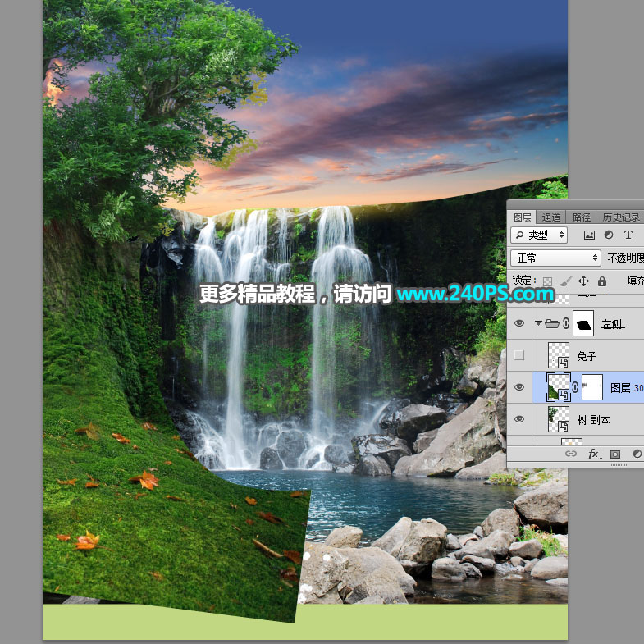The height and width of the screenshot is (644, 644).
Task: Select the 图层 30 layer thumbnail
Action: coord(559,387)
